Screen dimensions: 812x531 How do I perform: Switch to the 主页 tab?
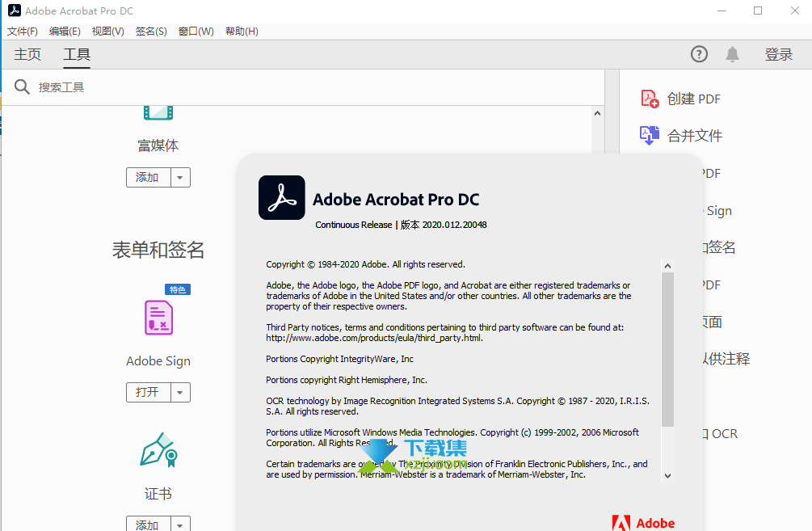pyautogui.click(x=27, y=54)
